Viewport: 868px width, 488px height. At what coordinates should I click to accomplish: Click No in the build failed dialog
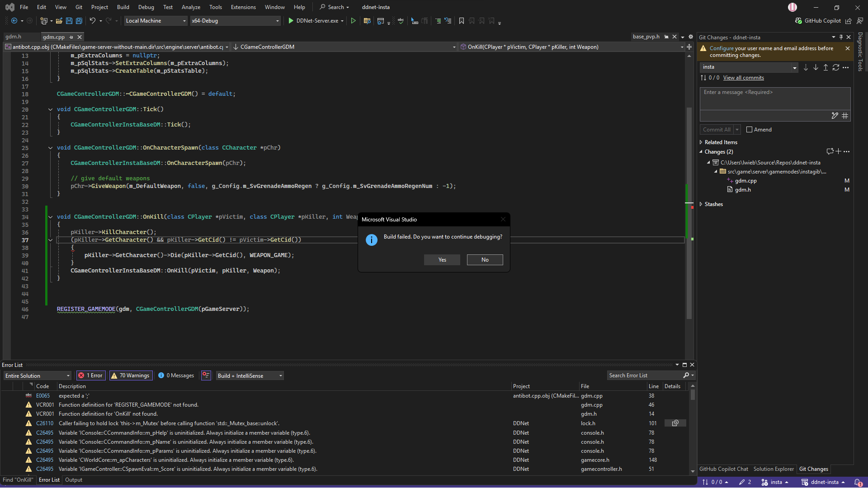485,260
